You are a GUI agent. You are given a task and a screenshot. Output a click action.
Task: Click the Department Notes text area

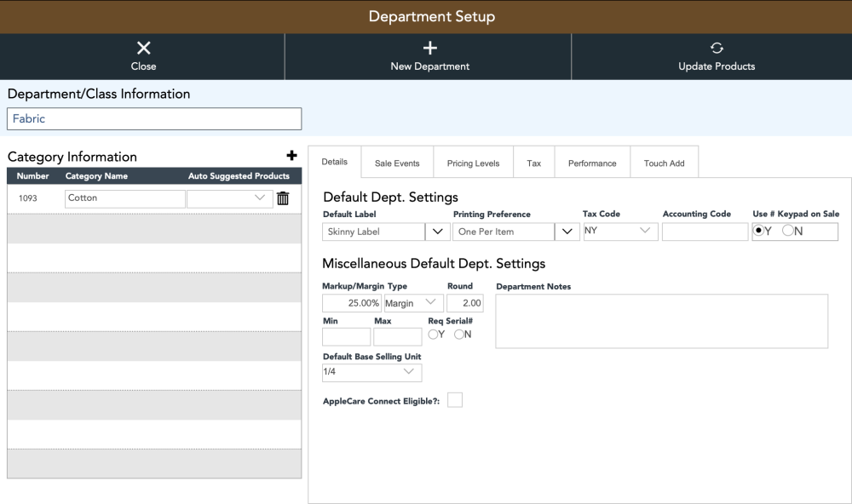coord(662,321)
